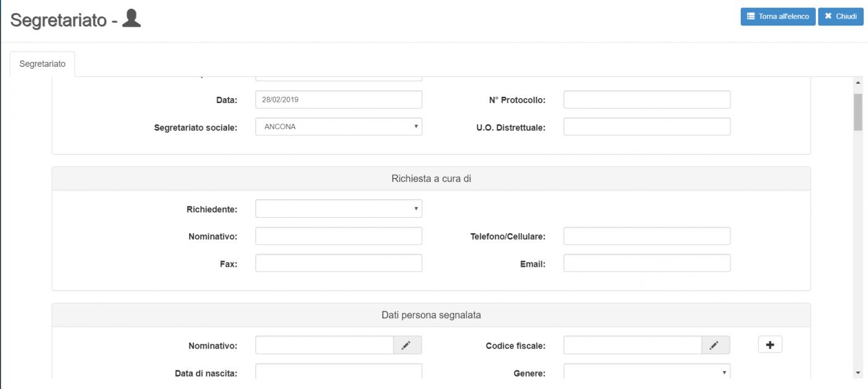The image size is (868, 389).
Task: Click the user silhouette icon in header
Action: pyautogui.click(x=131, y=19)
